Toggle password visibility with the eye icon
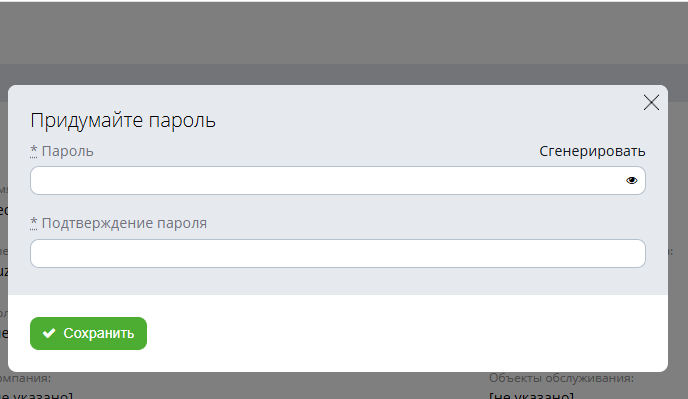This screenshot has width=688, height=399. (x=631, y=180)
